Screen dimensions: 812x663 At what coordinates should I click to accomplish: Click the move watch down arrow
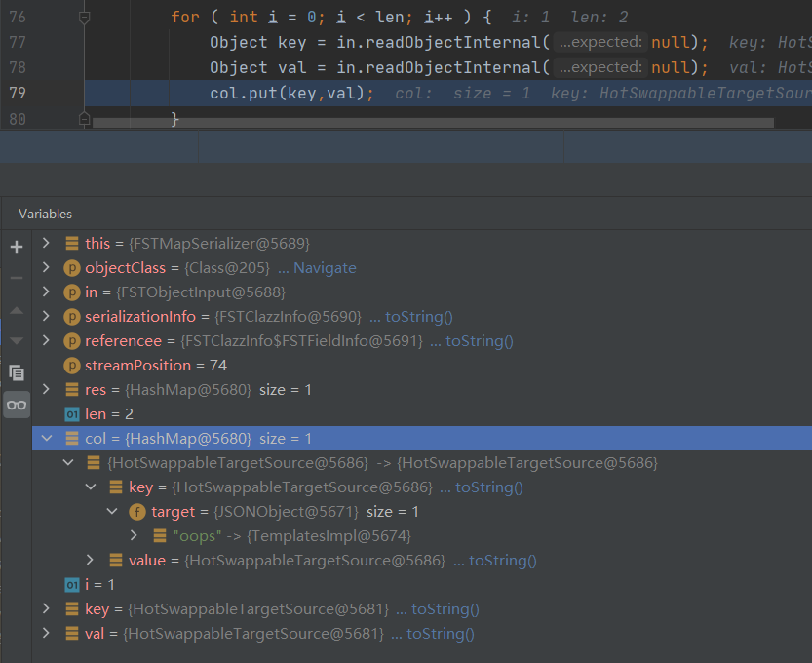click(x=16, y=340)
